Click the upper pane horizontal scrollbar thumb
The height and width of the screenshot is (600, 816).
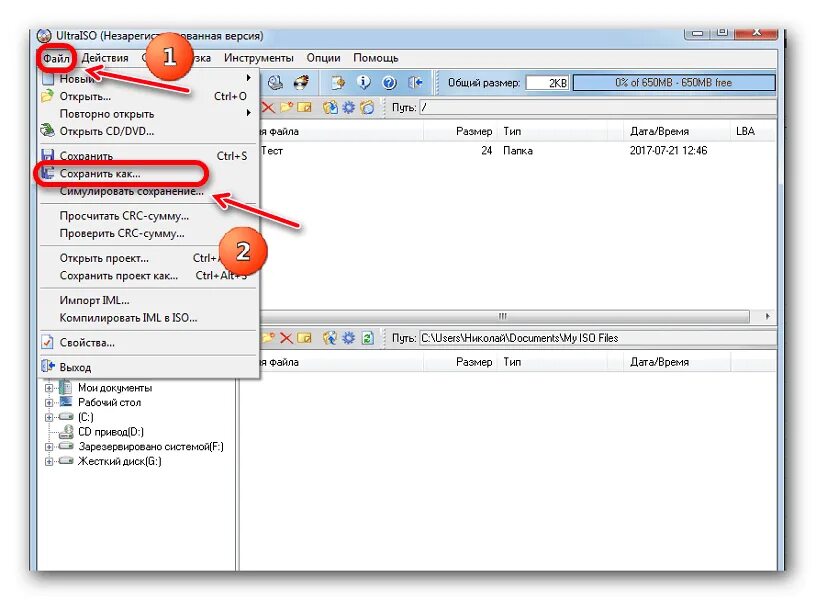[x=504, y=316]
